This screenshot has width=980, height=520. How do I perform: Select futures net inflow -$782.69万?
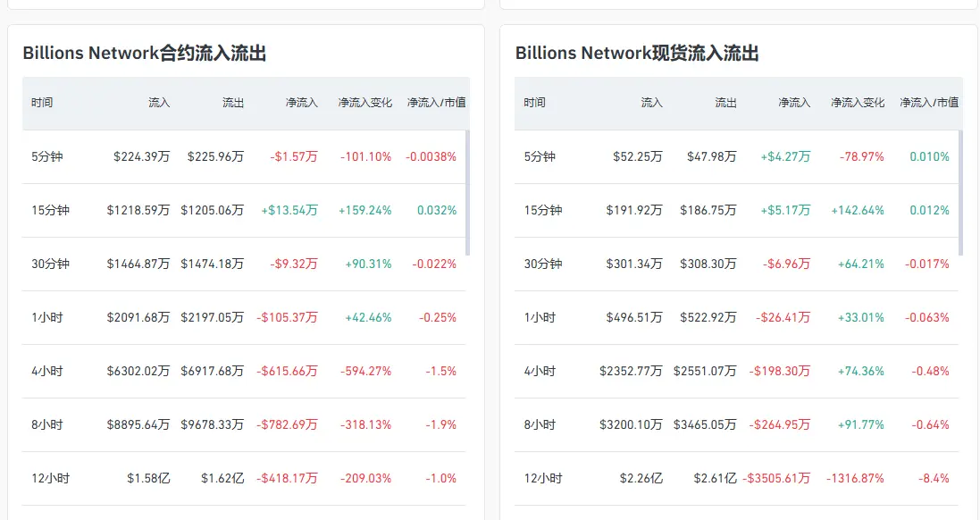point(287,425)
